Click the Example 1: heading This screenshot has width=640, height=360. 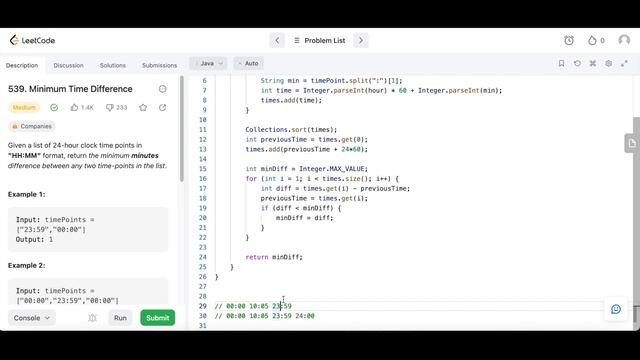click(27, 194)
